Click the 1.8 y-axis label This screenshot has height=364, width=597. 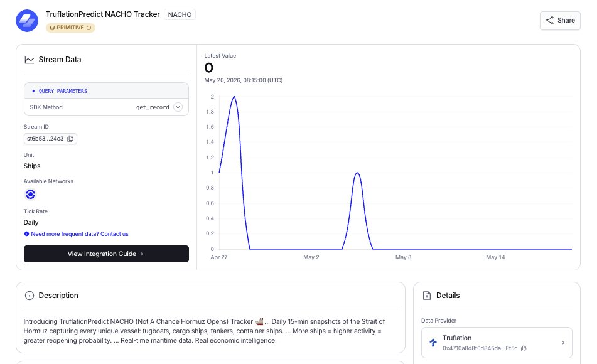(210, 112)
